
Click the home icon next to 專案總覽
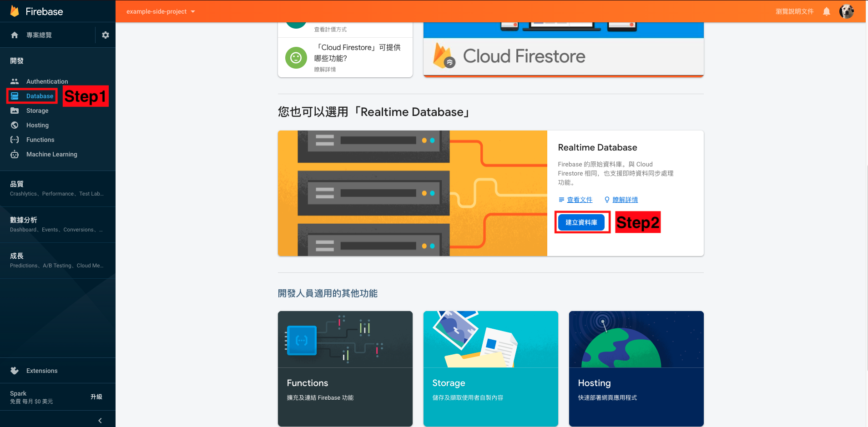pos(15,35)
